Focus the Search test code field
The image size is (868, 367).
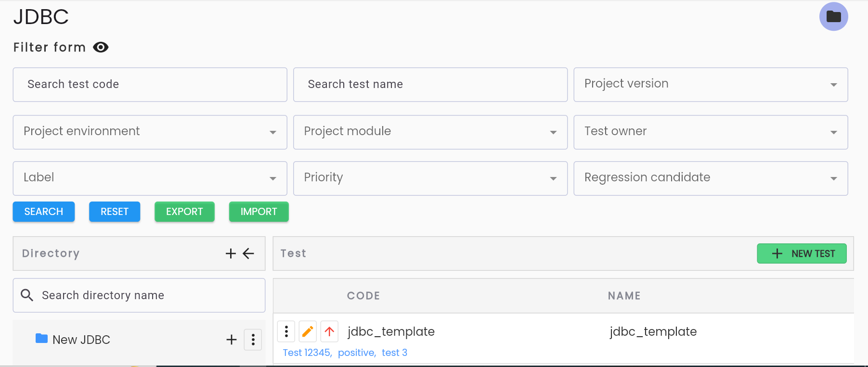point(150,85)
